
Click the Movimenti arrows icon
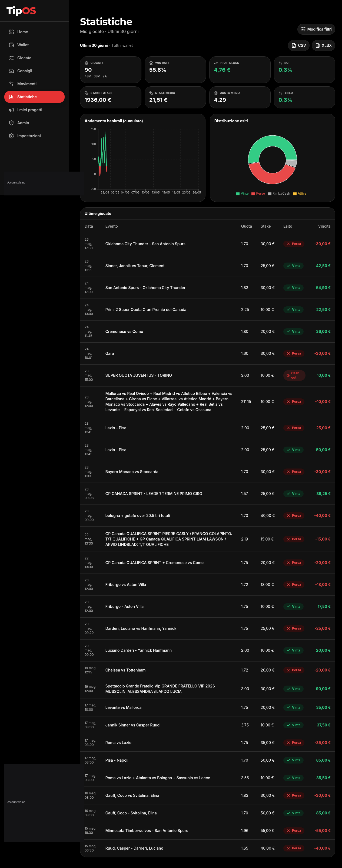click(11, 84)
